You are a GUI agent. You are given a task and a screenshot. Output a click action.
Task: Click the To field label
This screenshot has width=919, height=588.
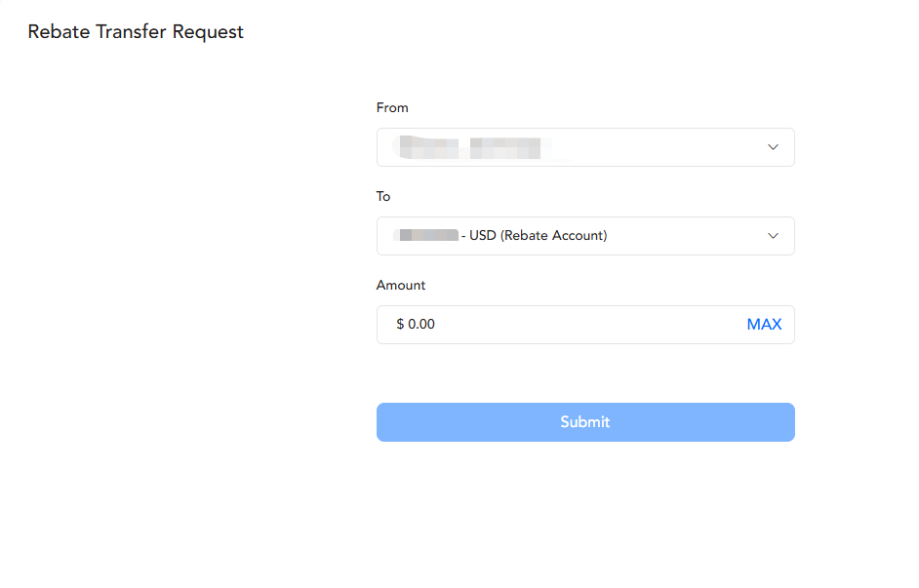pyautogui.click(x=383, y=197)
